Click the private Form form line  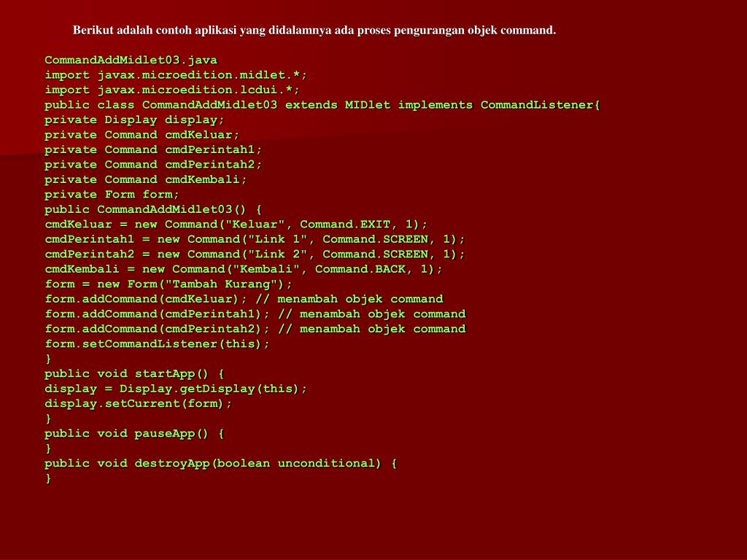tap(112, 195)
